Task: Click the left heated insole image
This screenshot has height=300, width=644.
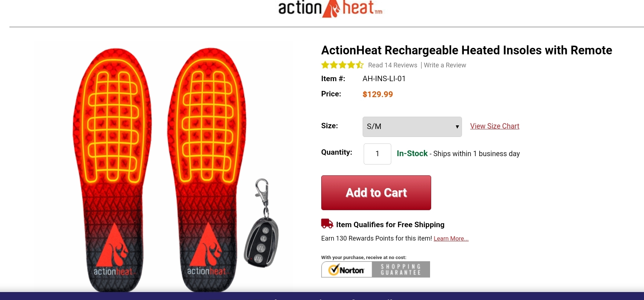Action: (112, 170)
